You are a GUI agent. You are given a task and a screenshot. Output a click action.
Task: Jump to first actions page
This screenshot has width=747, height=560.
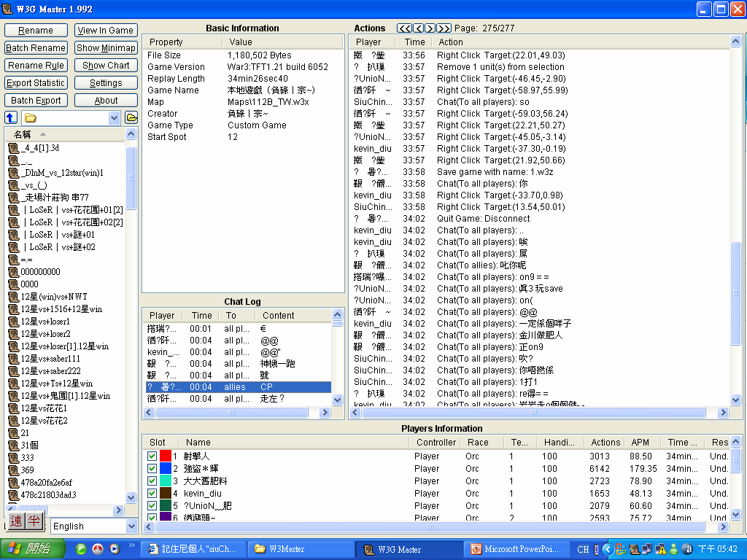404,28
